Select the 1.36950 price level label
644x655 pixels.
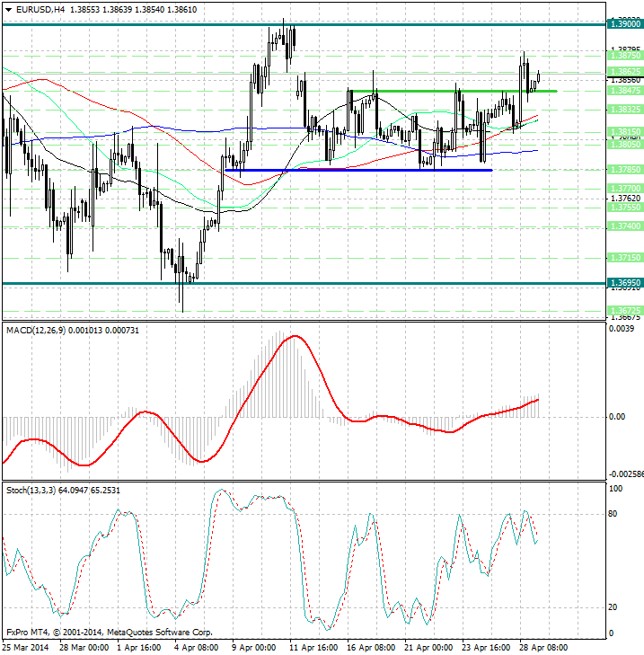tap(625, 283)
